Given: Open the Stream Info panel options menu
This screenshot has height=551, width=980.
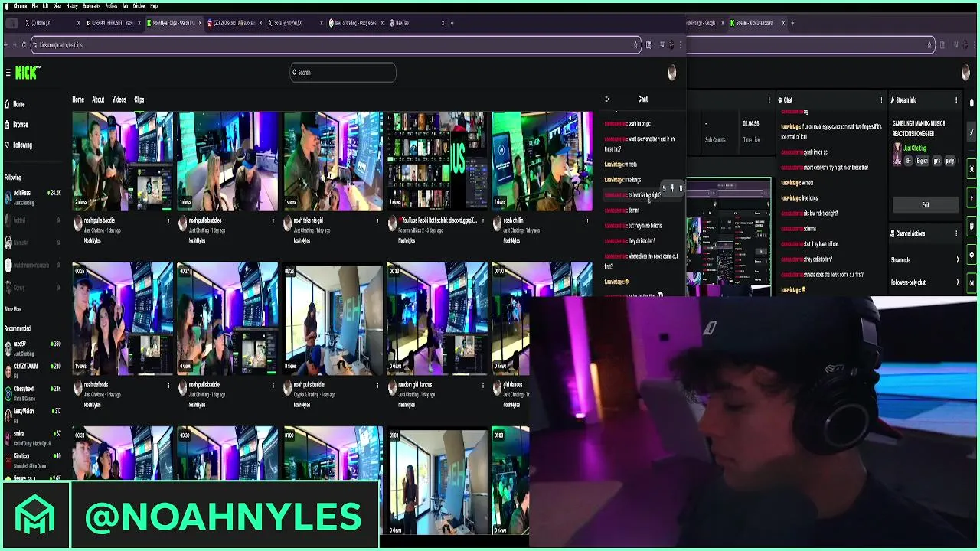Looking at the screenshot, I should pyautogui.click(x=956, y=100).
